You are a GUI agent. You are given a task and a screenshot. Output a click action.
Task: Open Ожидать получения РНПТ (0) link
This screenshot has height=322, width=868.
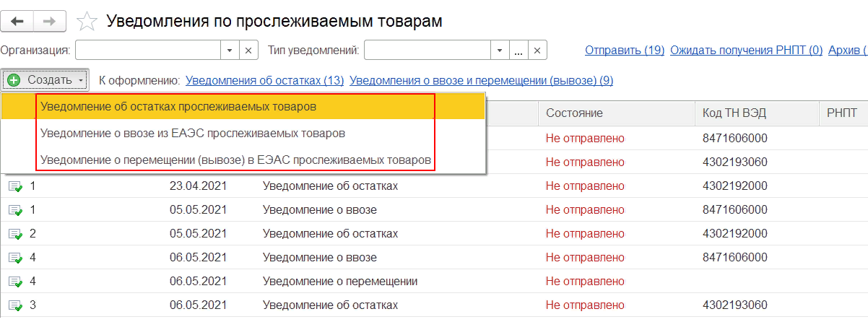[746, 51]
